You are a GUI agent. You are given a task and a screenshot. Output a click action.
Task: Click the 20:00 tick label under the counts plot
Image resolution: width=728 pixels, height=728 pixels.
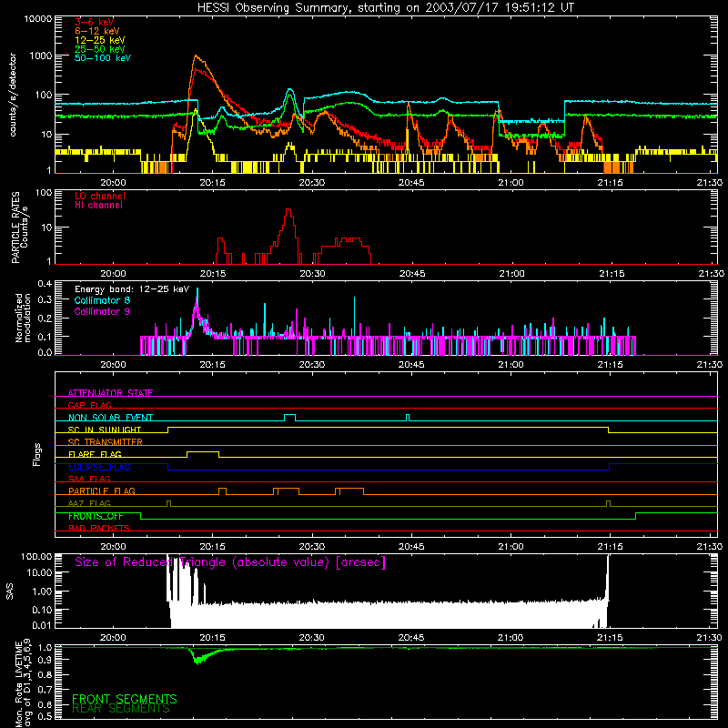(113, 183)
